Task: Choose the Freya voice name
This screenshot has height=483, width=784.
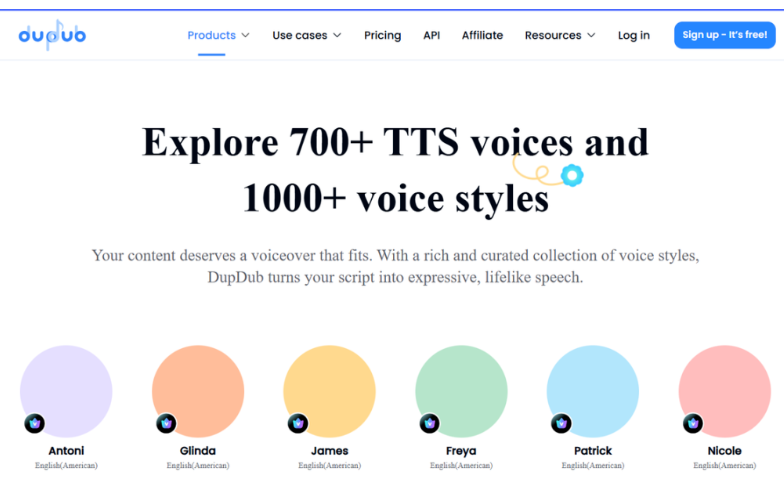Action: click(x=461, y=451)
